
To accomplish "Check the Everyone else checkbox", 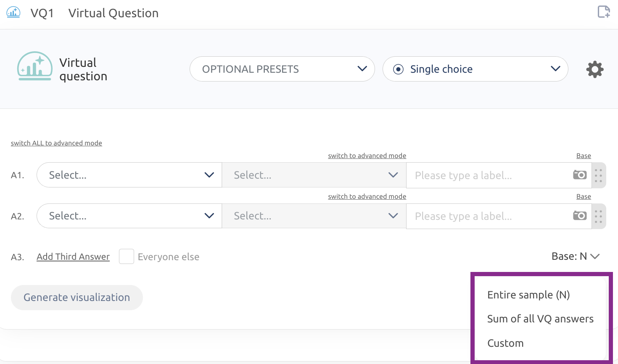I will pos(127,256).
